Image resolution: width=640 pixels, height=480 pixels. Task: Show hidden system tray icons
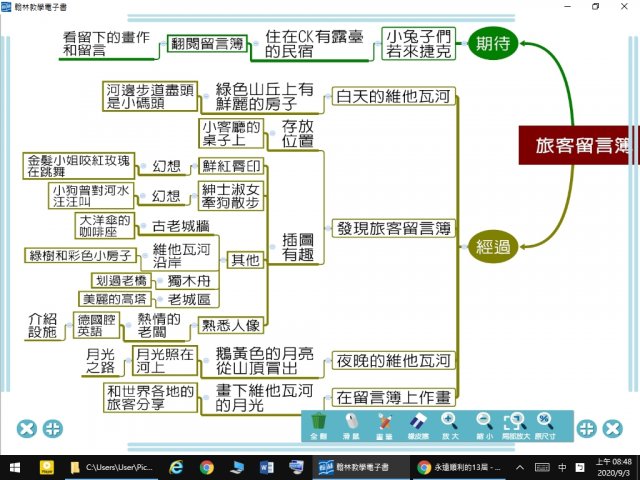[x=522, y=467]
